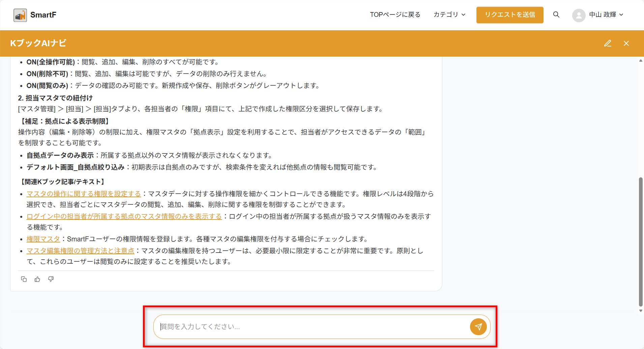Click the pencil new-chat icon
Image resolution: width=644 pixels, height=349 pixels.
coord(608,43)
